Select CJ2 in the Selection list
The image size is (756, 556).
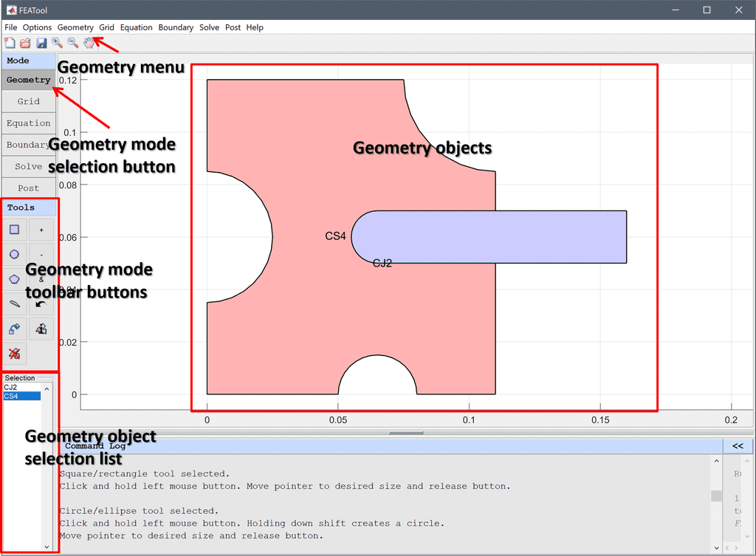pos(22,387)
